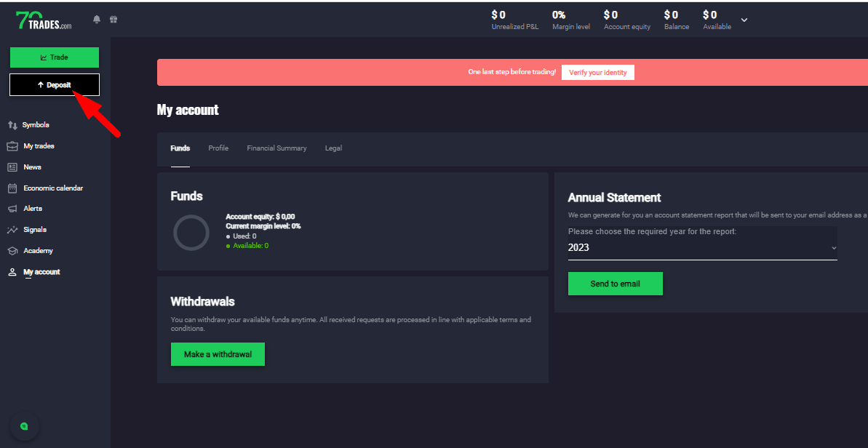Screen dimensions: 868x448
Task: Click the Account equity header value
Action: coord(610,15)
